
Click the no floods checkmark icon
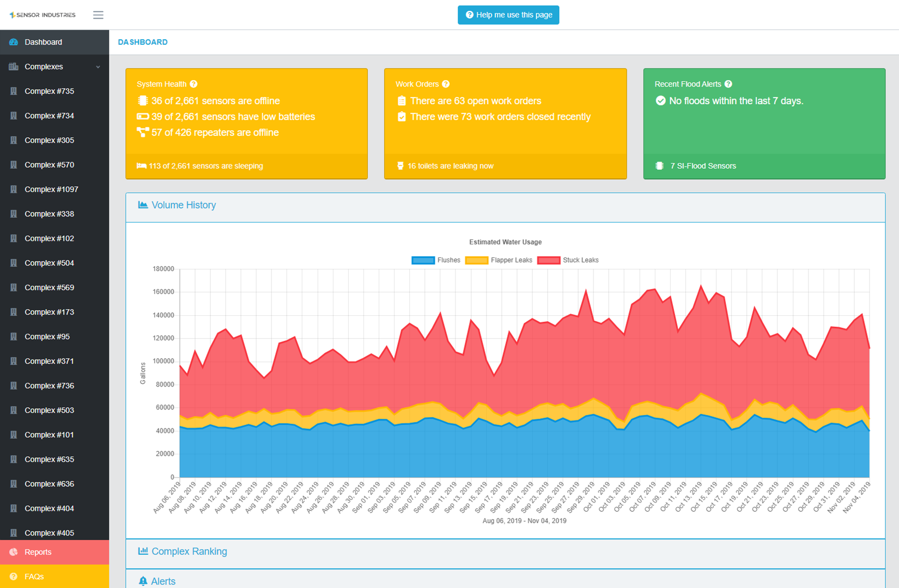click(x=660, y=101)
